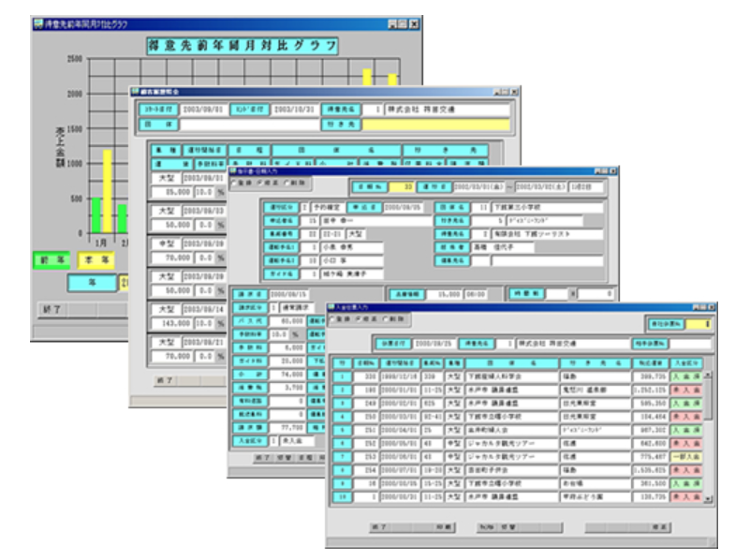The width and height of the screenshot is (750, 560).
Task: Click the green 前年 legend box
Action: pyautogui.click(x=53, y=259)
